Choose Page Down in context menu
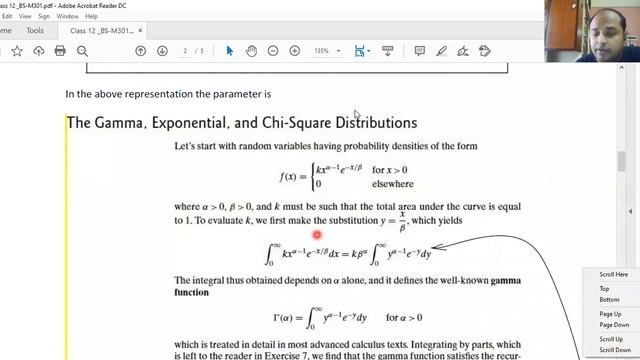 click(x=614, y=325)
